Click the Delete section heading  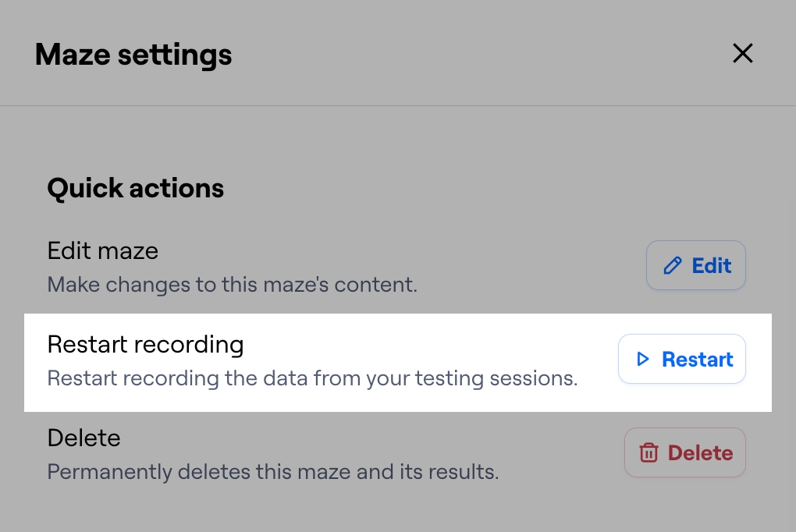pyautogui.click(x=84, y=438)
